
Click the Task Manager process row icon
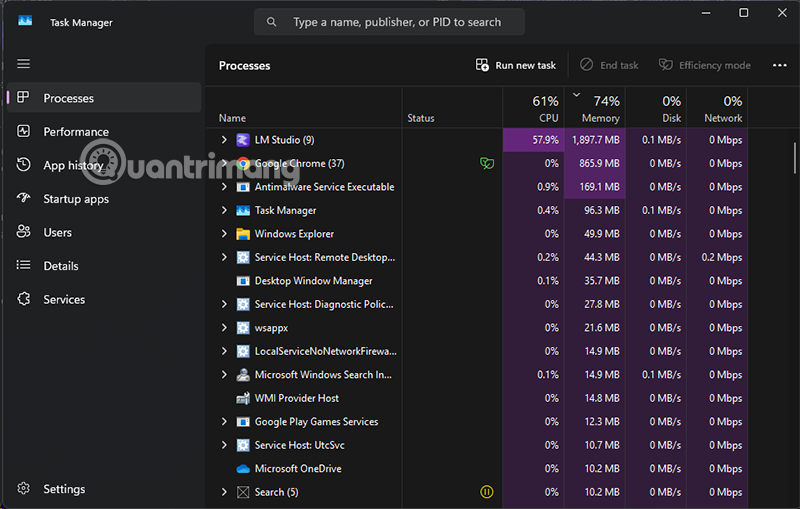tap(243, 210)
